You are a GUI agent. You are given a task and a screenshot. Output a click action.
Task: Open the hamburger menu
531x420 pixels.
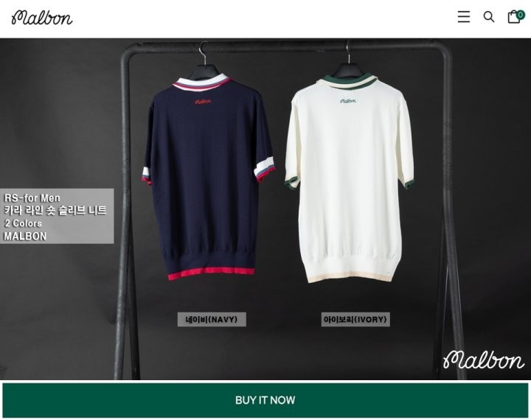(x=464, y=17)
